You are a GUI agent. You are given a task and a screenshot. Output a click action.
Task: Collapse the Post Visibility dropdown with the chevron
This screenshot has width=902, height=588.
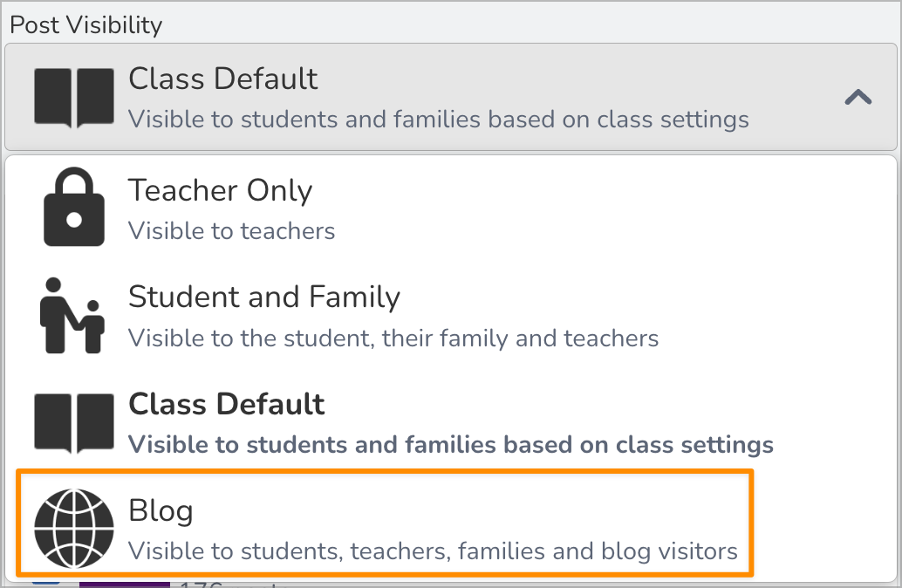click(858, 97)
